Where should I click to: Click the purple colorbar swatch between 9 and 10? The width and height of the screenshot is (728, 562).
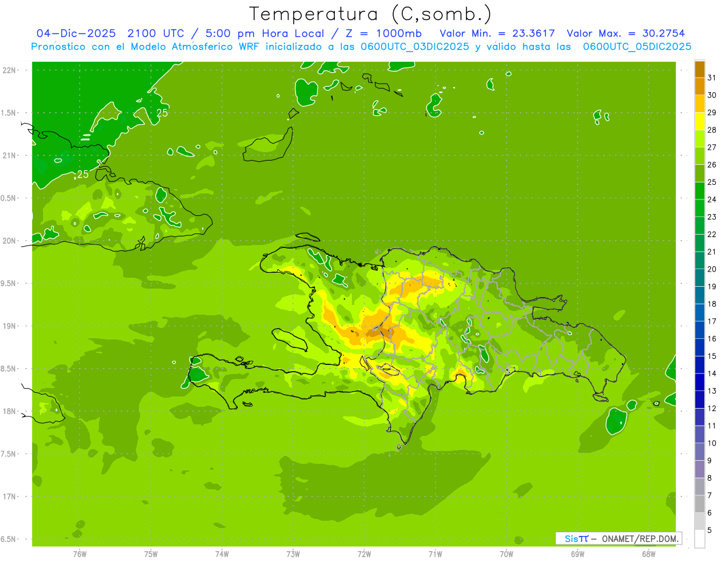(x=699, y=452)
